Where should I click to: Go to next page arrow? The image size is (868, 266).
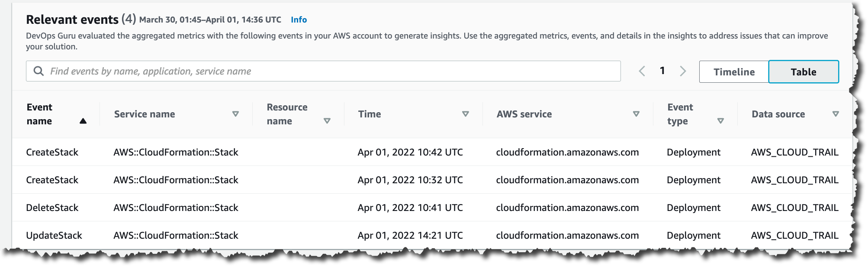point(683,71)
